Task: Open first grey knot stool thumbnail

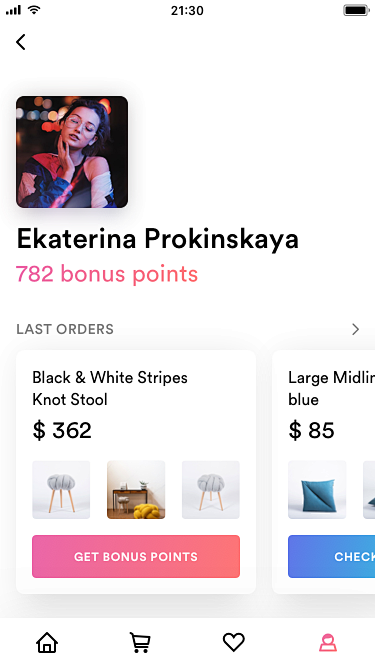Action: tap(61, 490)
